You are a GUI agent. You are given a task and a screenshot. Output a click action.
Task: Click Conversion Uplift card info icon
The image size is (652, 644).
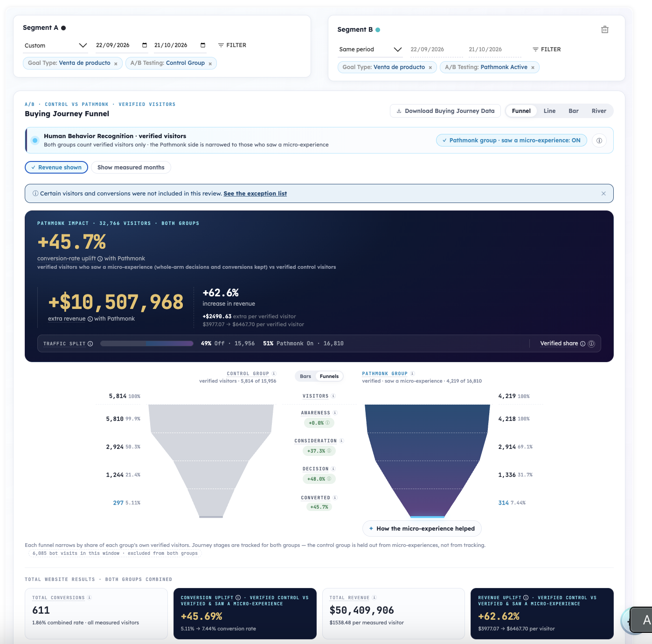pyautogui.click(x=238, y=597)
